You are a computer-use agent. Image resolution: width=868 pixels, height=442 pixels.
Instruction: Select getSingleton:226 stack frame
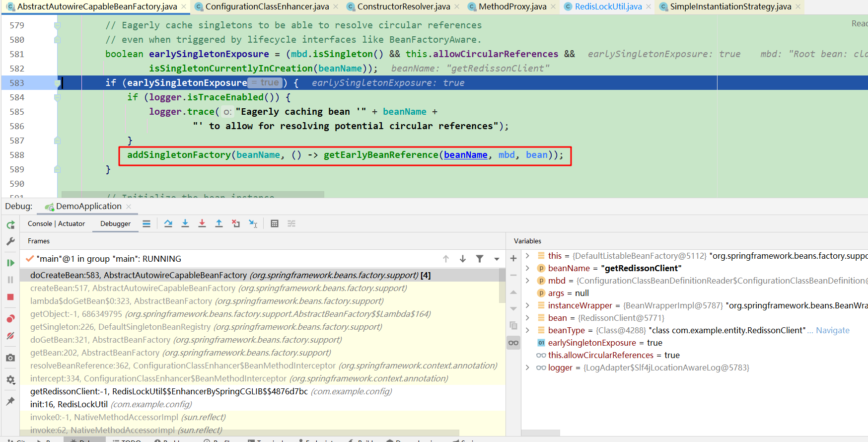pyautogui.click(x=262, y=327)
